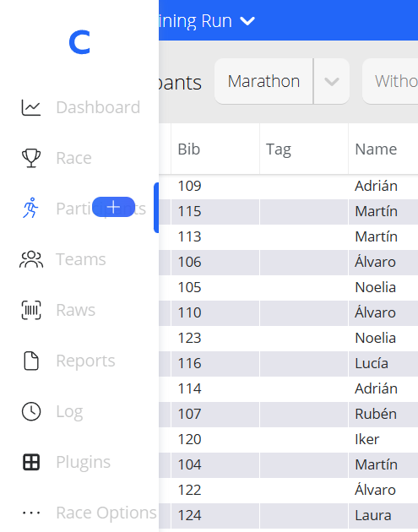This screenshot has height=532, width=418.
Task: Open the Without filter dropdown
Action: click(390, 81)
